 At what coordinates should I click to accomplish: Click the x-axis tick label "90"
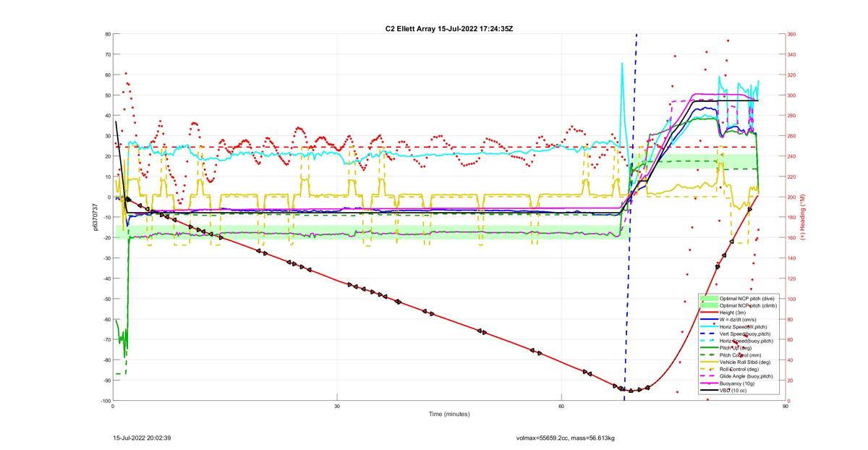(786, 406)
